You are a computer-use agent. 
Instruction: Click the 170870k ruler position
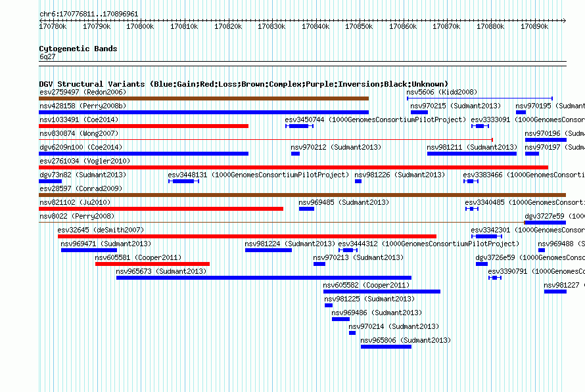446,26
